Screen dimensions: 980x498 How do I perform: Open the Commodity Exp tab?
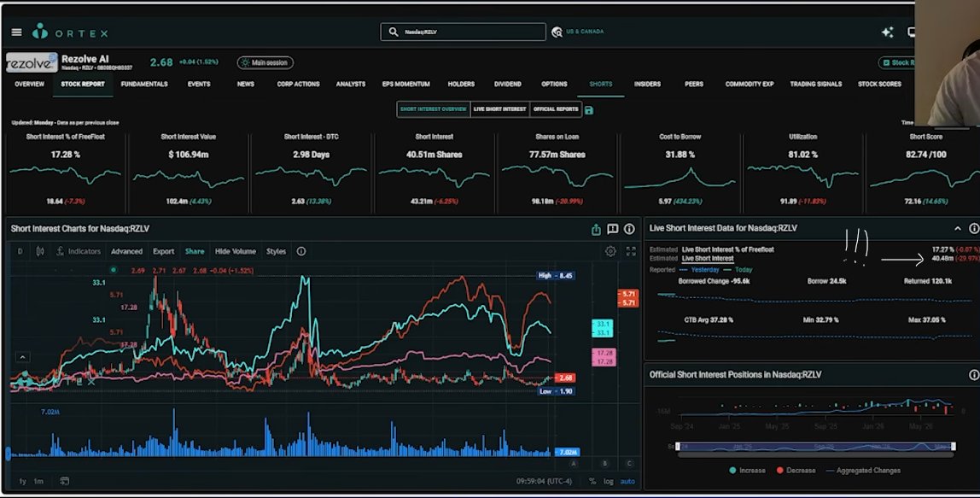(x=750, y=84)
